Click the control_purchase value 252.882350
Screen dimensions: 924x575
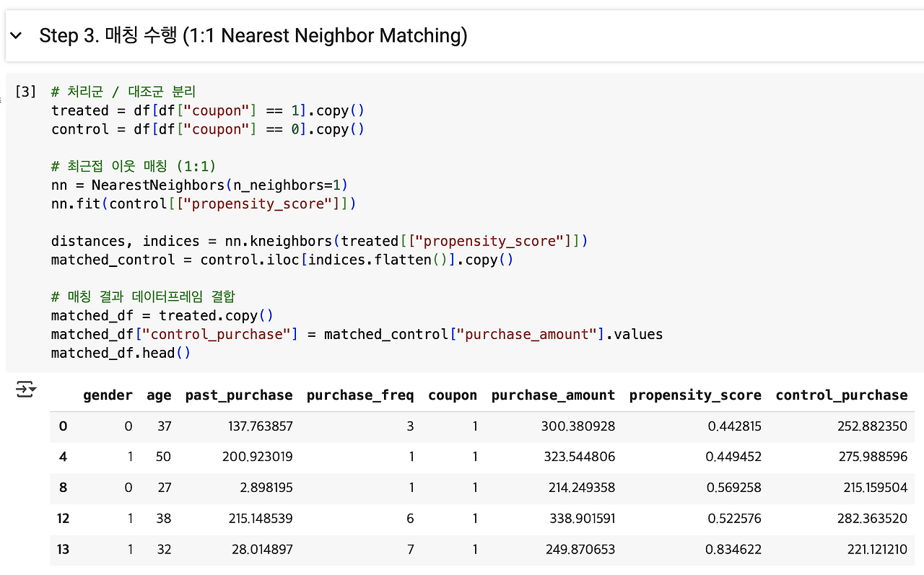coord(871,426)
